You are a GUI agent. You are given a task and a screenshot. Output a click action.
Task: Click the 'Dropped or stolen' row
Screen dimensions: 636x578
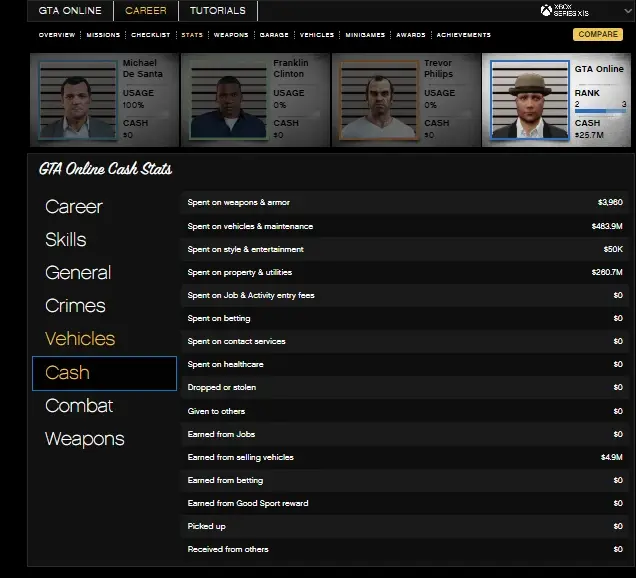click(x=404, y=387)
